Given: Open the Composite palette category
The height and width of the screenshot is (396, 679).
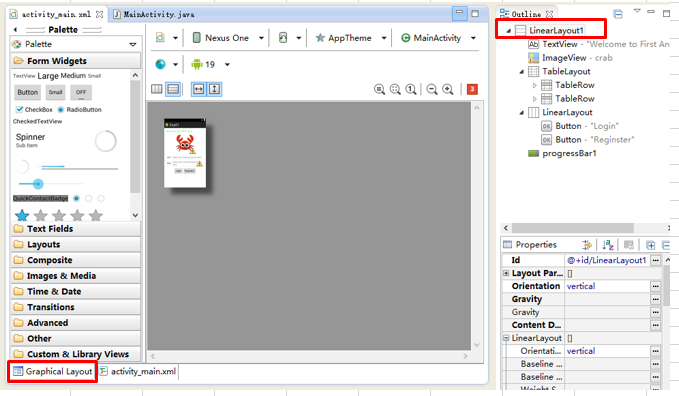Looking at the screenshot, I should 76,260.
